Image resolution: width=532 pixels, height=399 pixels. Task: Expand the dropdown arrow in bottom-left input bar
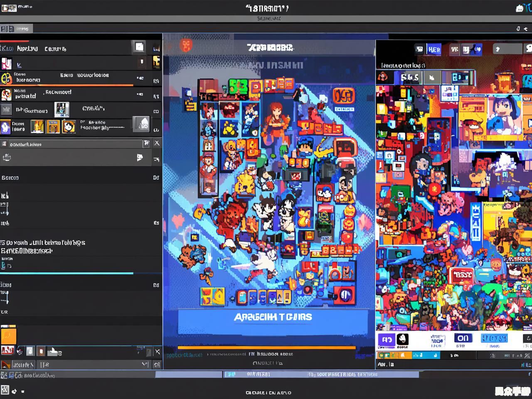(144, 365)
